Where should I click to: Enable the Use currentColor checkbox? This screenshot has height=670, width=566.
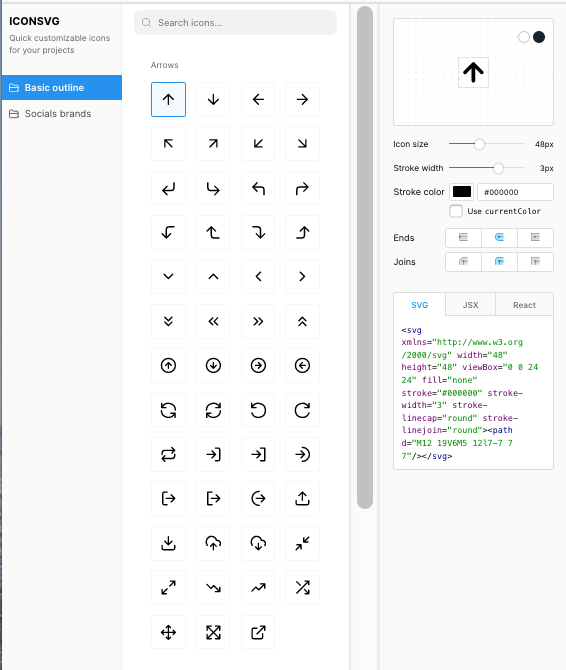point(456,211)
